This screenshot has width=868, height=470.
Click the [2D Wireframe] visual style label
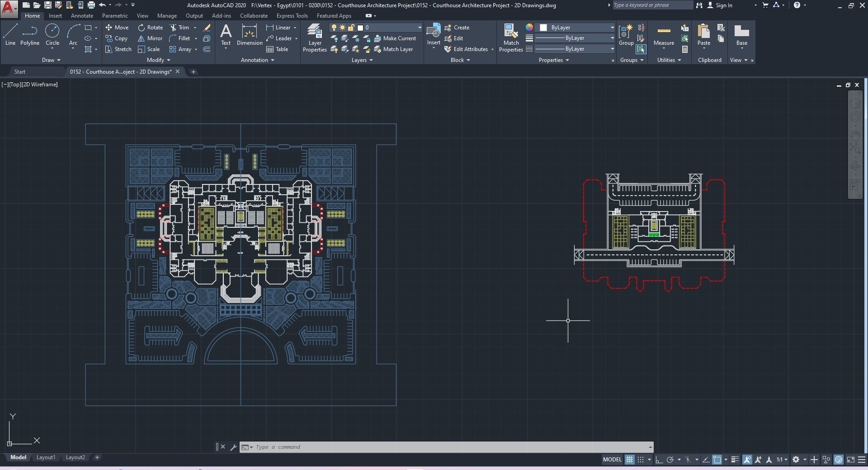[40, 85]
